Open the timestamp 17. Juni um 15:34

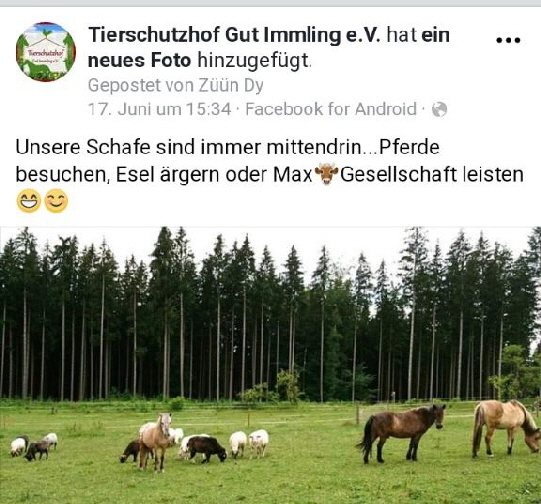pyautogui.click(x=159, y=109)
